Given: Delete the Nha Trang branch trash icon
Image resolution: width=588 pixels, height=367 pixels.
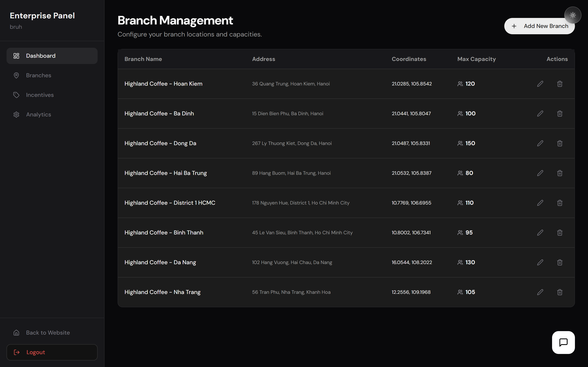Looking at the screenshot, I should 560,292.
